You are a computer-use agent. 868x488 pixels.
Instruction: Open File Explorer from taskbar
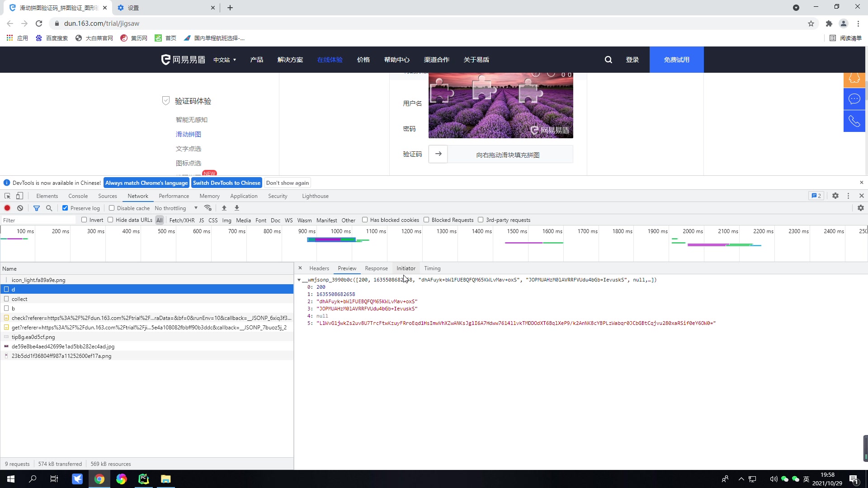pyautogui.click(x=166, y=479)
